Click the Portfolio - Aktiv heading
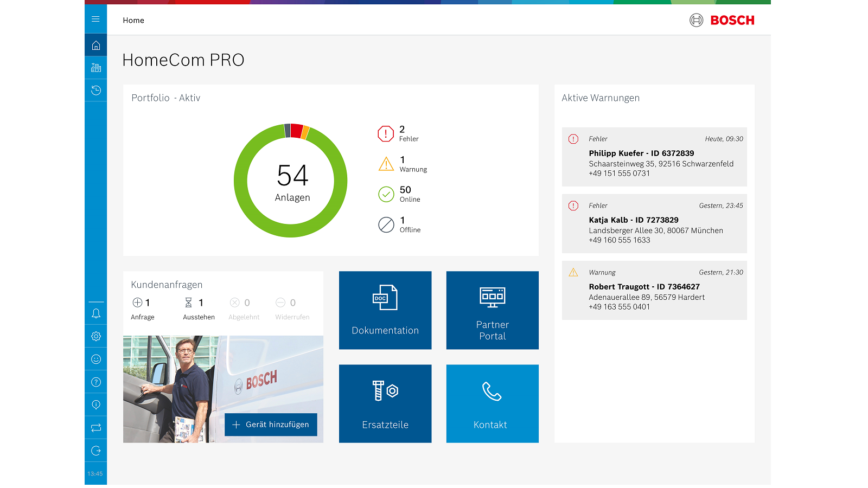 [165, 98]
